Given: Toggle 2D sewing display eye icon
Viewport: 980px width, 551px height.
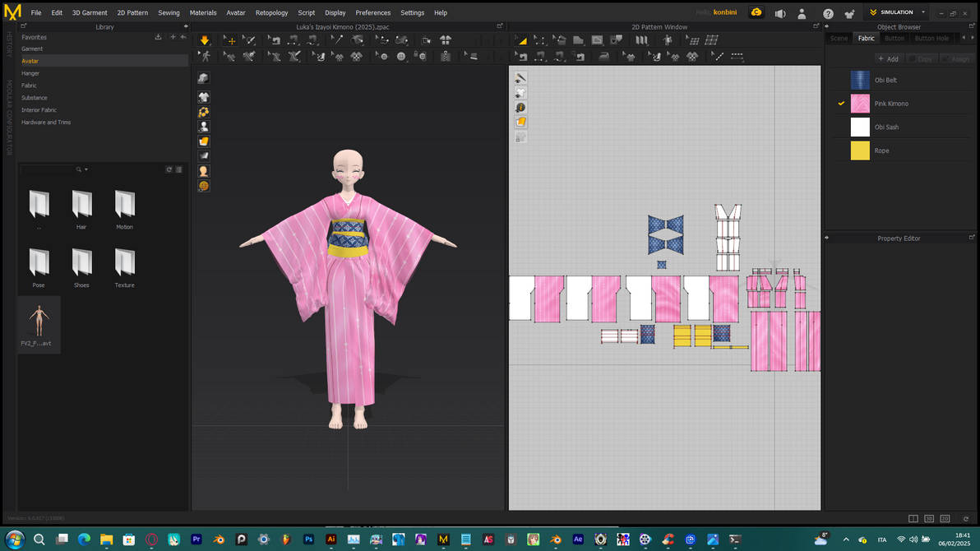Looking at the screenshot, I should (x=520, y=78).
